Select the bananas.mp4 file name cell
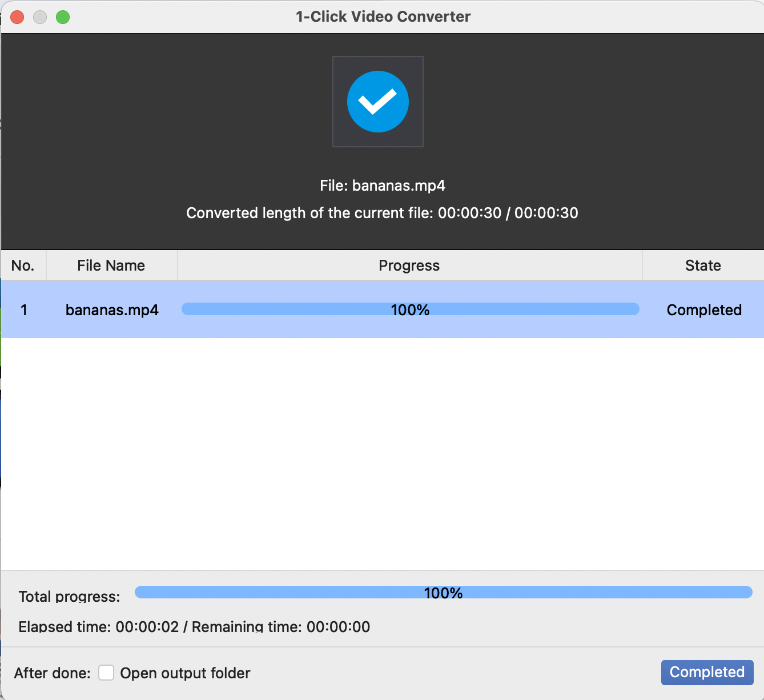Screen dimensions: 764x700 coord(112,310)
